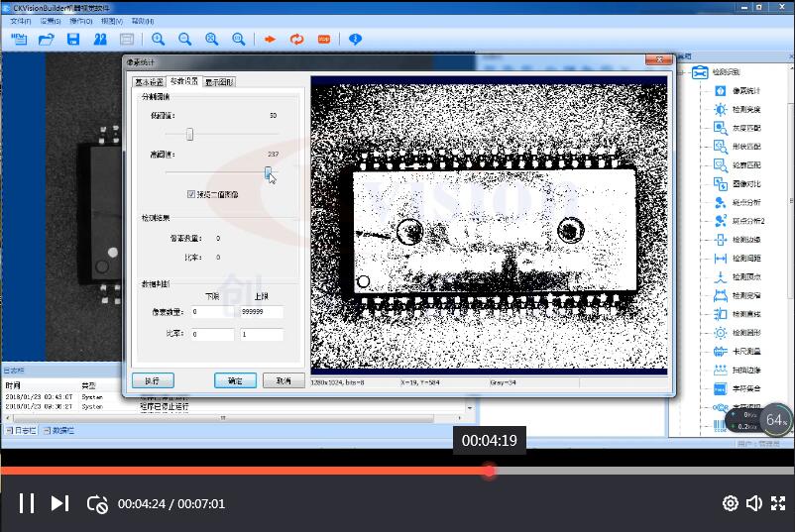Viewport: 795px width, 532px height.
Task: Select 检测直线 line detection tool
Action: coord(738,314)
